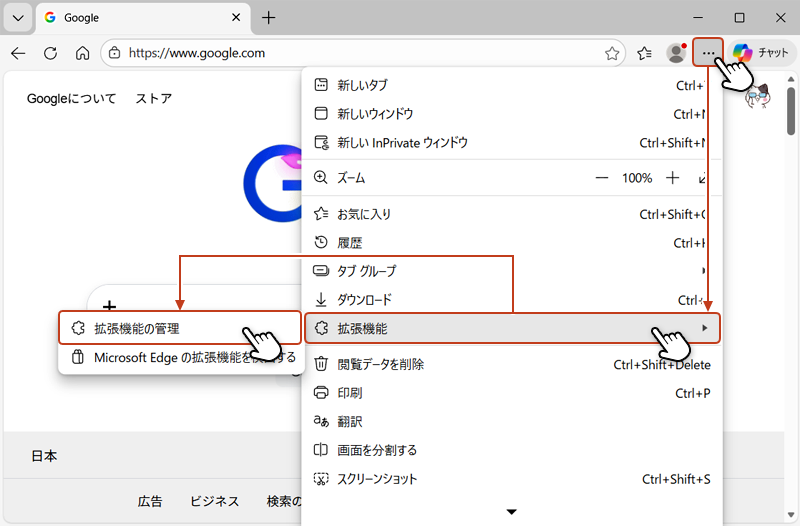Choose 閲覧データを削除 menu item
Viewport: 800px width, 526px height.
[x=512, y=364]
